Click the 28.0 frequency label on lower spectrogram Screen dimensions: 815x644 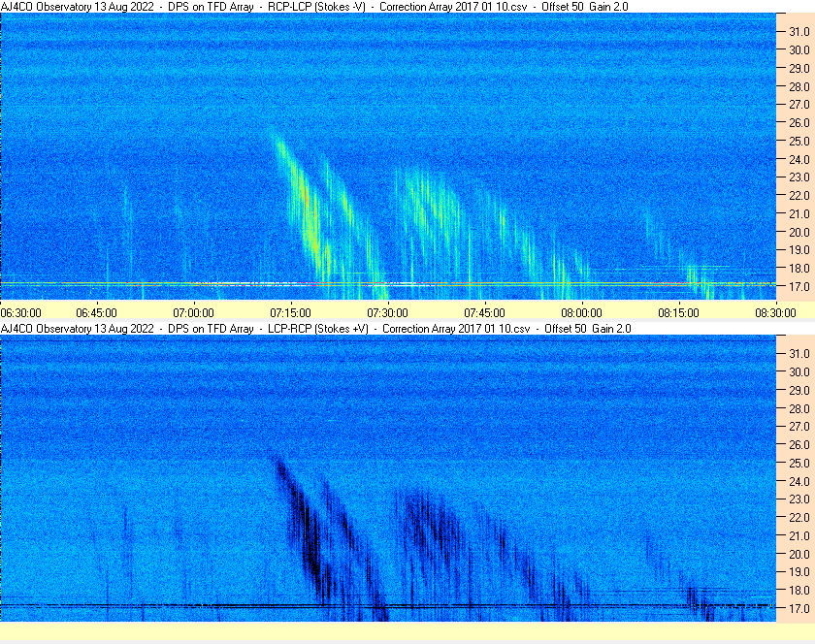[799, 408]
